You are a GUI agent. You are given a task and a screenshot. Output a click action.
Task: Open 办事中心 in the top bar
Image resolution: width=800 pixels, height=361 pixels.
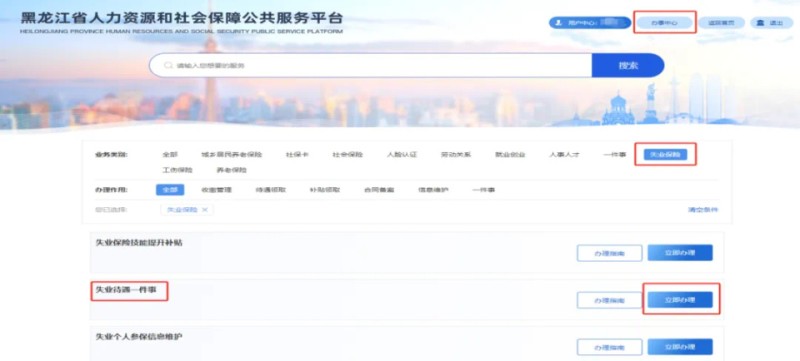[x=664, y=23]
